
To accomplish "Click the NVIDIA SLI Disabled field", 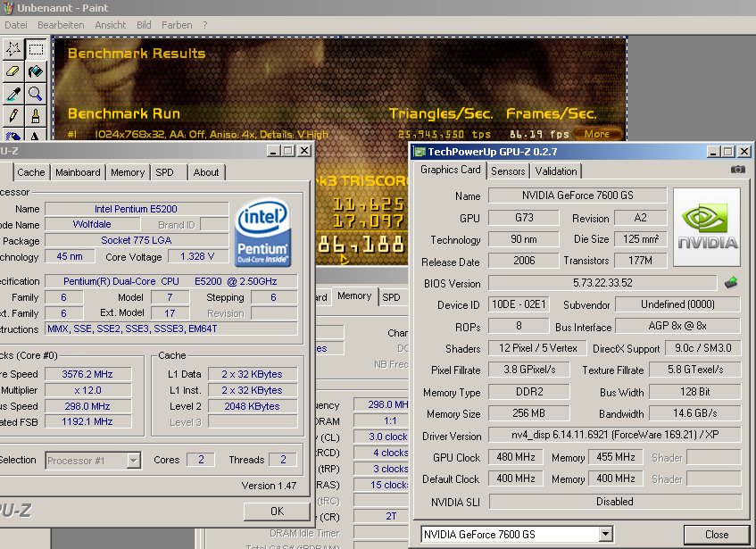I will [x=615, y=502].
